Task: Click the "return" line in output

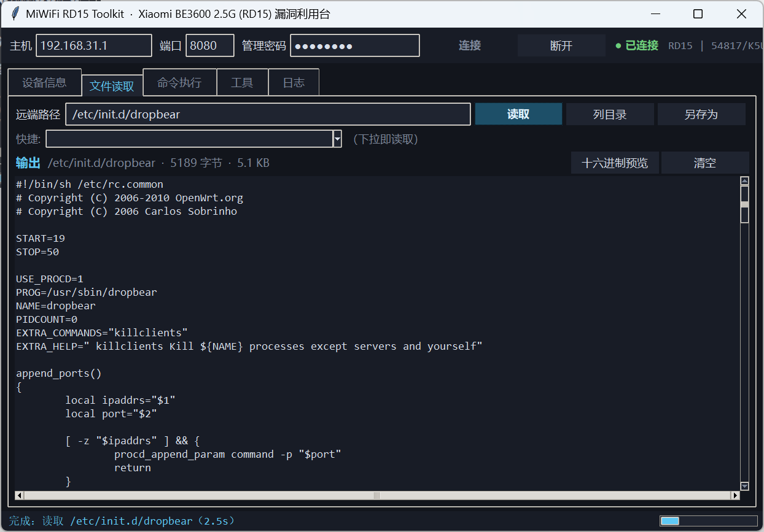Action: click(133, 468)
